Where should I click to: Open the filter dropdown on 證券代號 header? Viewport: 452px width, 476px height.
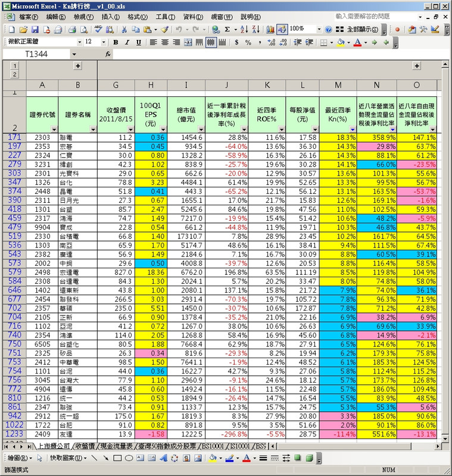[x=54, y=129]
